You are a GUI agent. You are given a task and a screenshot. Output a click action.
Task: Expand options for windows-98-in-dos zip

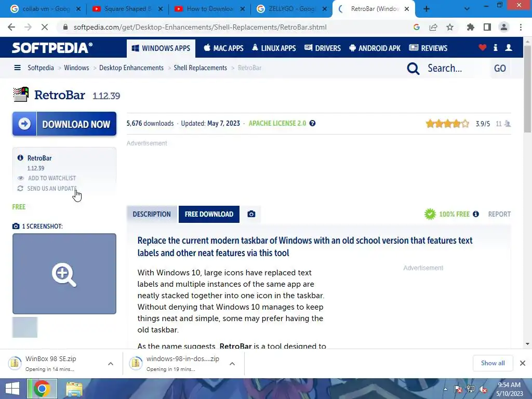tap(232, 364)
